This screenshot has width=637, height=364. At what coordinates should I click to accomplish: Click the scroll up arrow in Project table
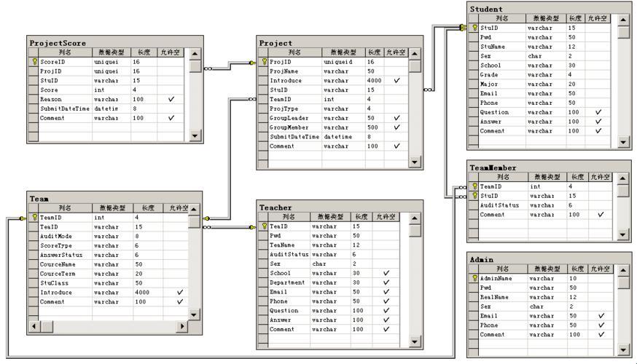click(x=415, y=54)
